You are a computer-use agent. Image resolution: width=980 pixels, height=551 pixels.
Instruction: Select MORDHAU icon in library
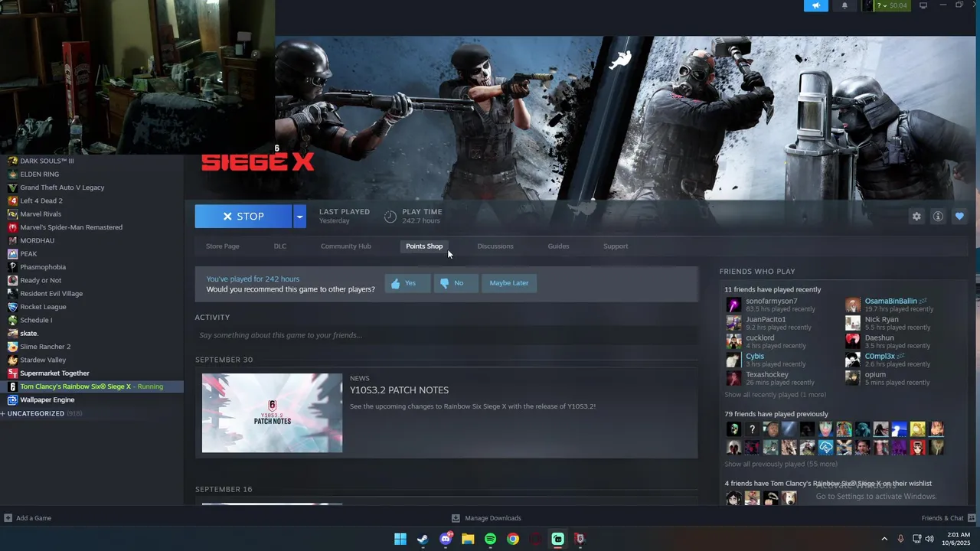click(x=12, y=240)
